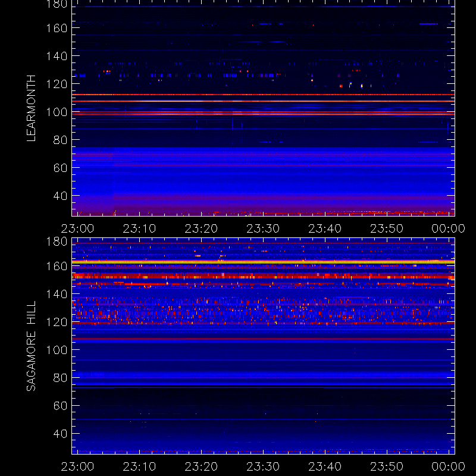Click 23:00 time label under Learmonth plot

77,228
